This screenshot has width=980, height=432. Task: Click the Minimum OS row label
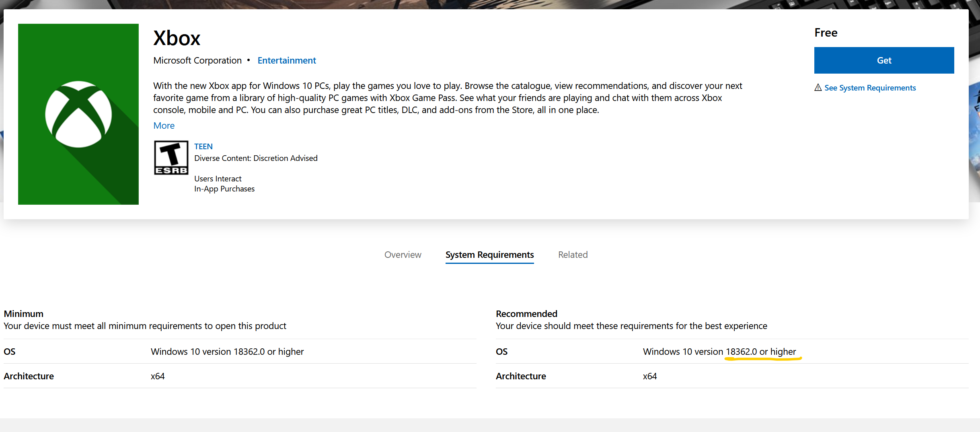point(10,352)
